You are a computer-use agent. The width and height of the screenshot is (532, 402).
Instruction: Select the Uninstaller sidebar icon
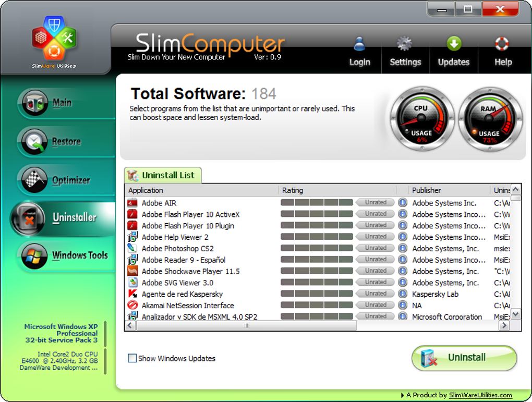[30, 218]
